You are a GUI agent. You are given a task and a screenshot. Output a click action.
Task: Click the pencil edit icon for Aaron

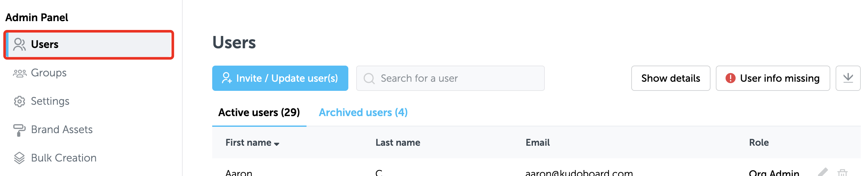coord(822,172)
